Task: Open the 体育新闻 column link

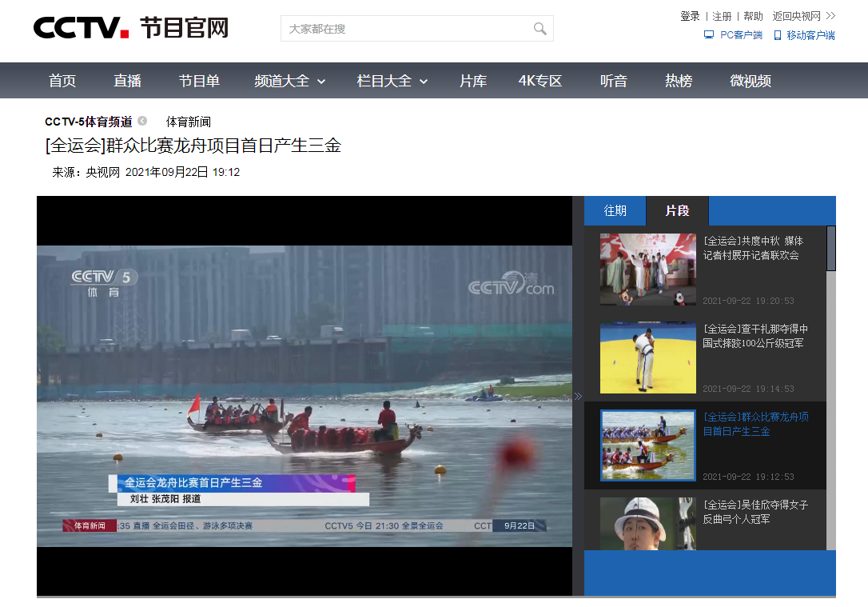Action: pos(189,122)
